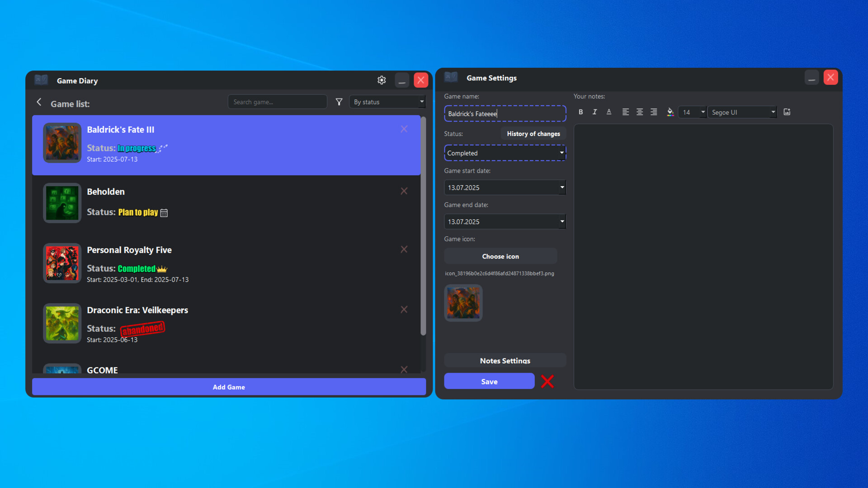Navigate back using the arrow above Game list
Image resolution: width=868 pixels, height=488 pixels.
[39, 102]
